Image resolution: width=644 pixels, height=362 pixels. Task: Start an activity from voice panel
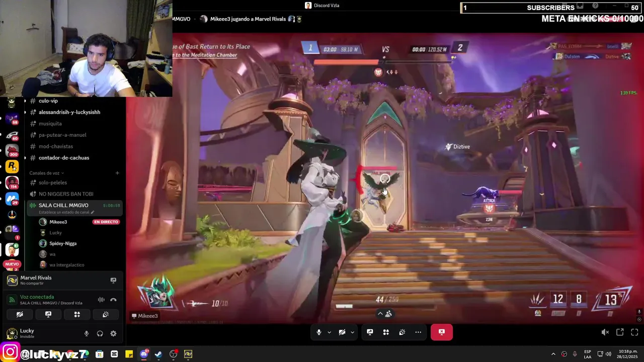click(x=77, y=314)
